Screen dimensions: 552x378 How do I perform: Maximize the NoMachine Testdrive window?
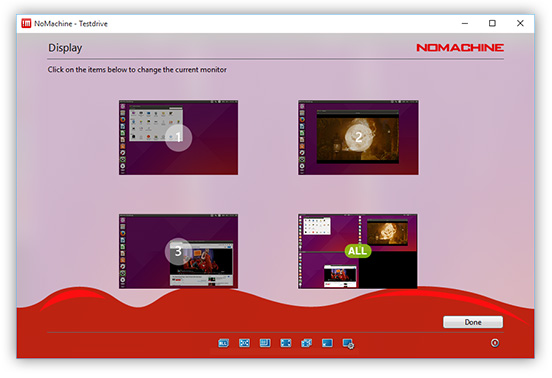coord(492,23)
